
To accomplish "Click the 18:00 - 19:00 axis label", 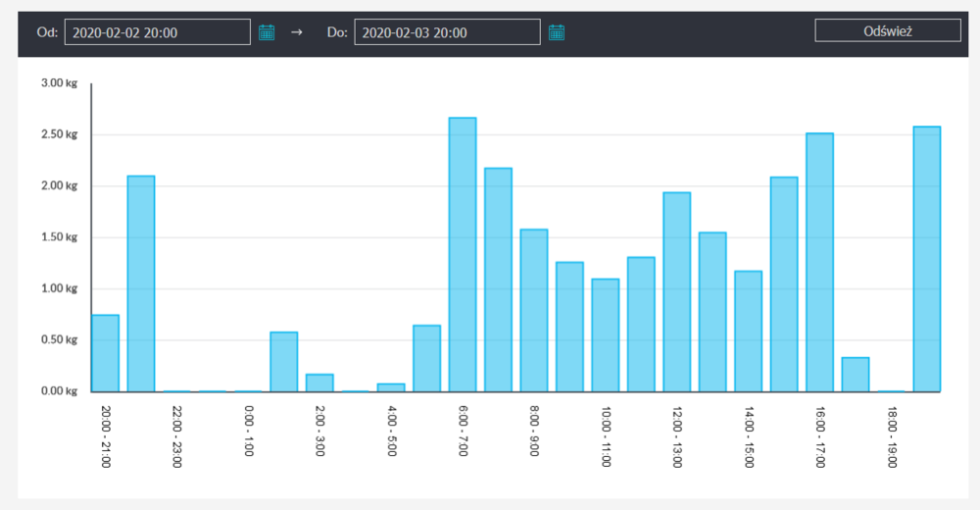I will (893, 436).
